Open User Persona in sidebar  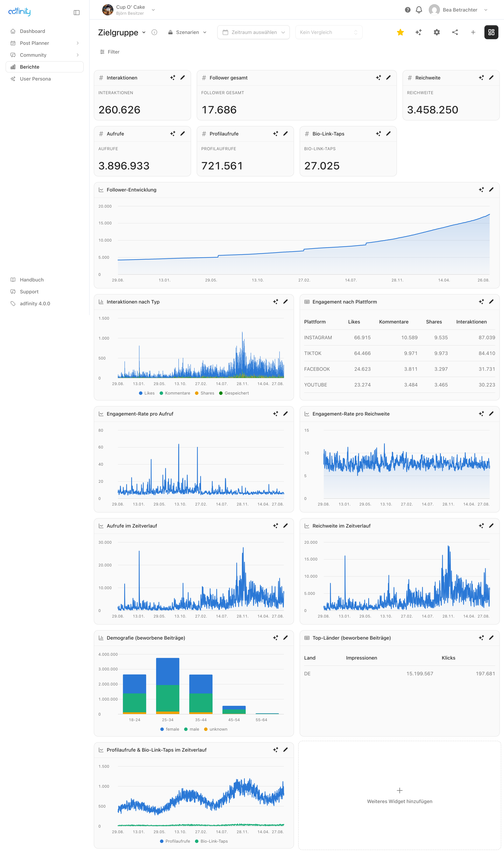(45, 79)
